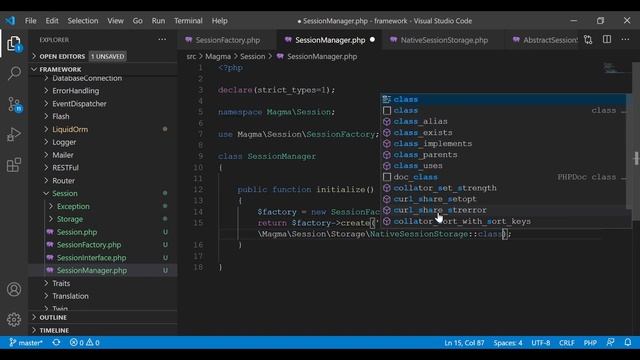Open the Go menu

(x=138, y=20)
